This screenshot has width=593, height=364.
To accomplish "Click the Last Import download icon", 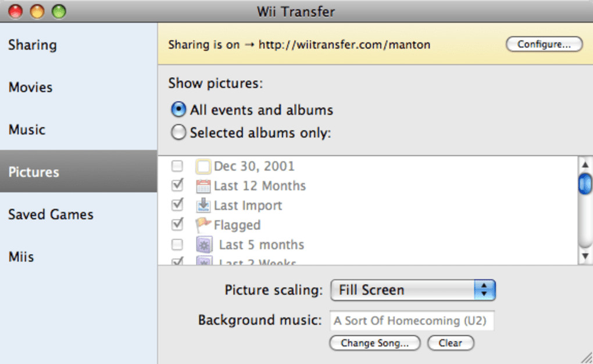I will [x=203, y=205].
